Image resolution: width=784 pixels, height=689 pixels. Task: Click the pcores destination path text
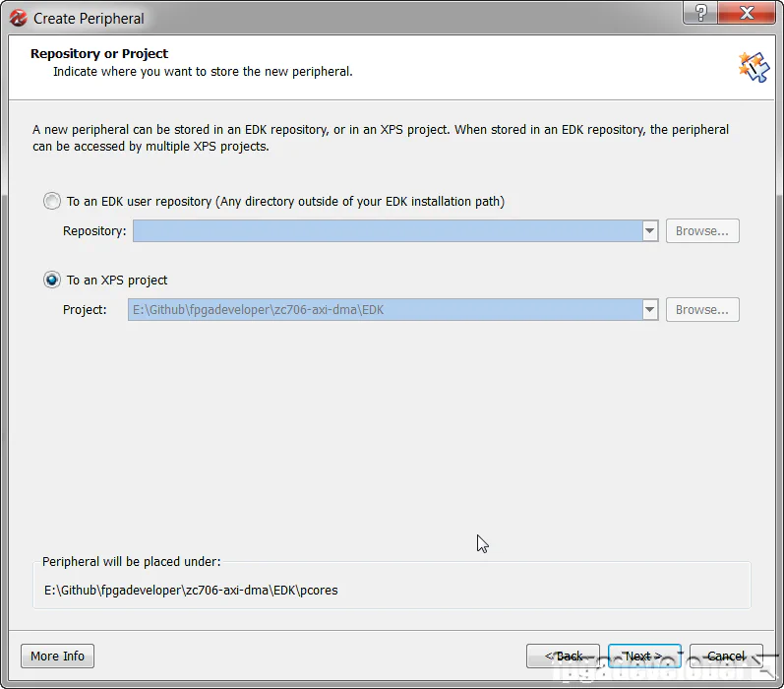point(191,591)
